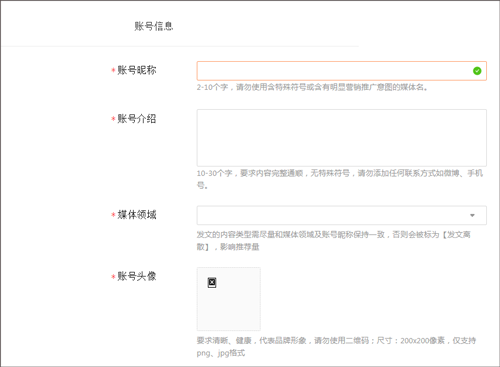Viewport: 500px width, 367px height.
Task: Click the 10-30个字 introduction hint text
Action: [x=340, y=179]
